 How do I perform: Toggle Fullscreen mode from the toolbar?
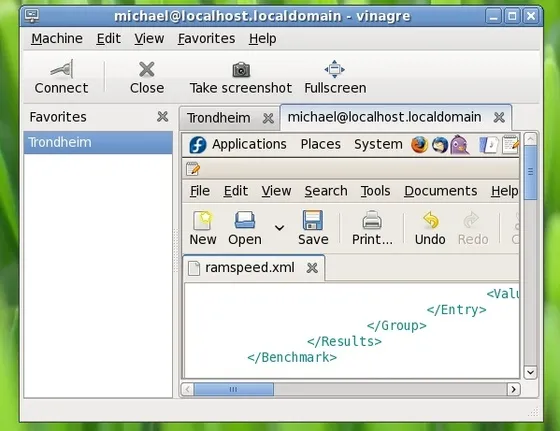[335, 69]
